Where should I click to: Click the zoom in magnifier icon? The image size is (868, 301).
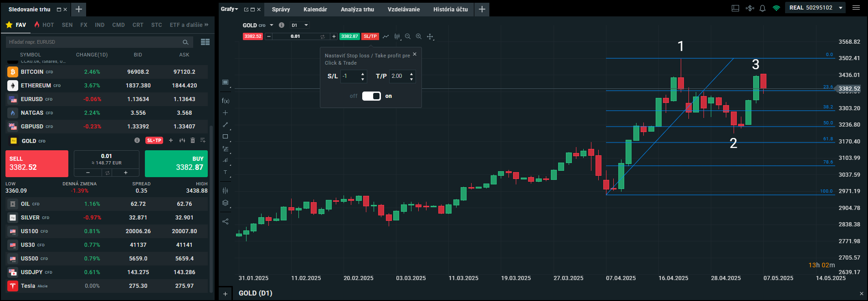418,36
